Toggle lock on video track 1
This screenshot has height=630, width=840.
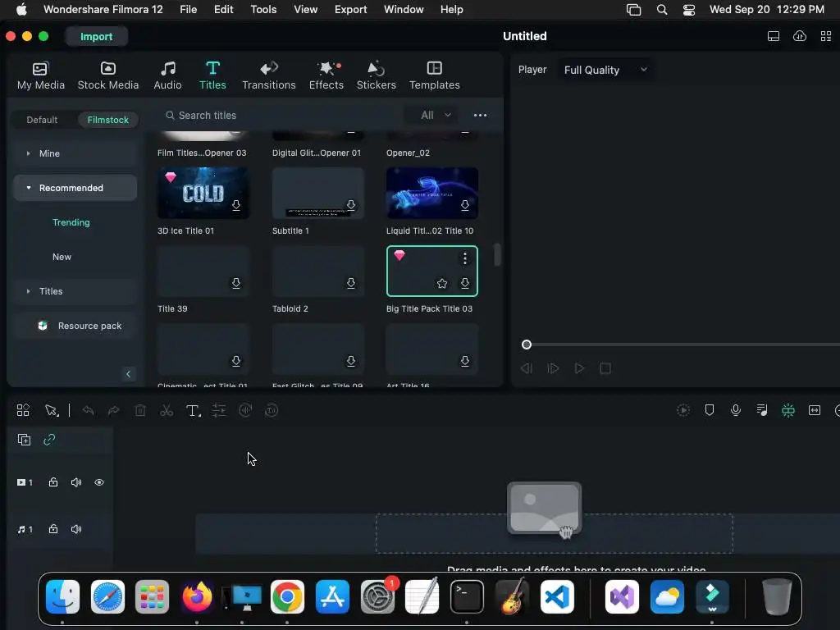(53, 482)
